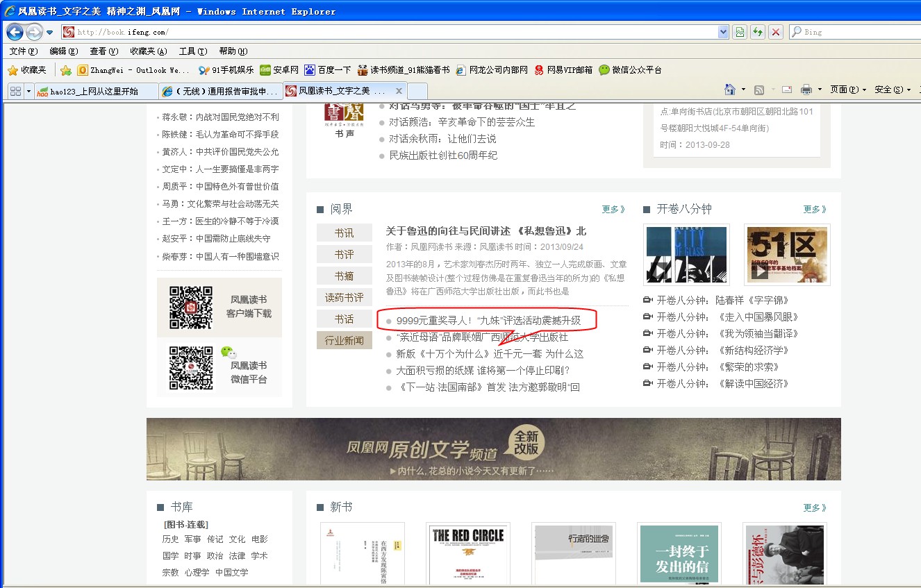Open the 微信公众平台 bookmark
The height and width of the screenshot is (588, 921).
630,70
